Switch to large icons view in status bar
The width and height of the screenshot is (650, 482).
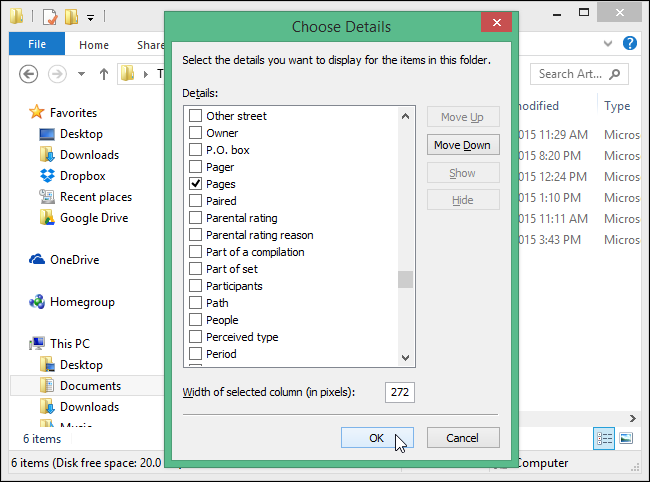(626, 438)
